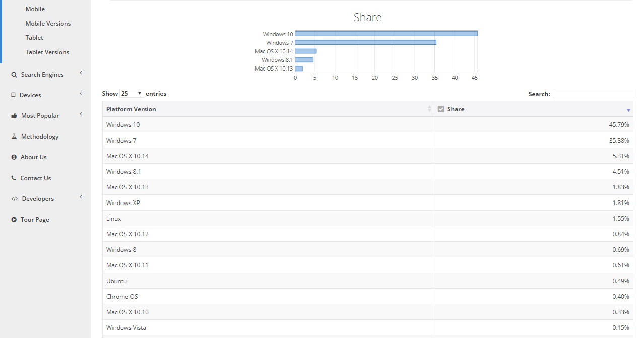
Task: Click the Share chart title
Action: click(x=368, y=17)
